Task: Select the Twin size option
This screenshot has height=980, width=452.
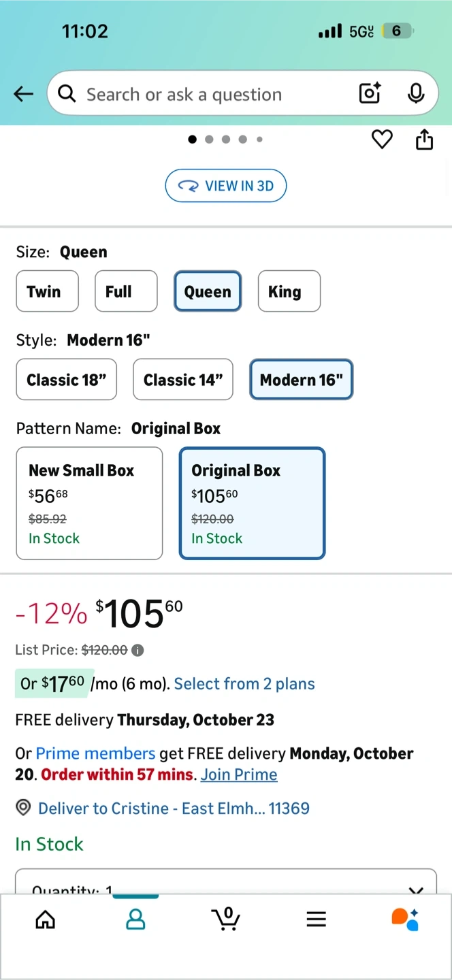Action: (47, 291)
